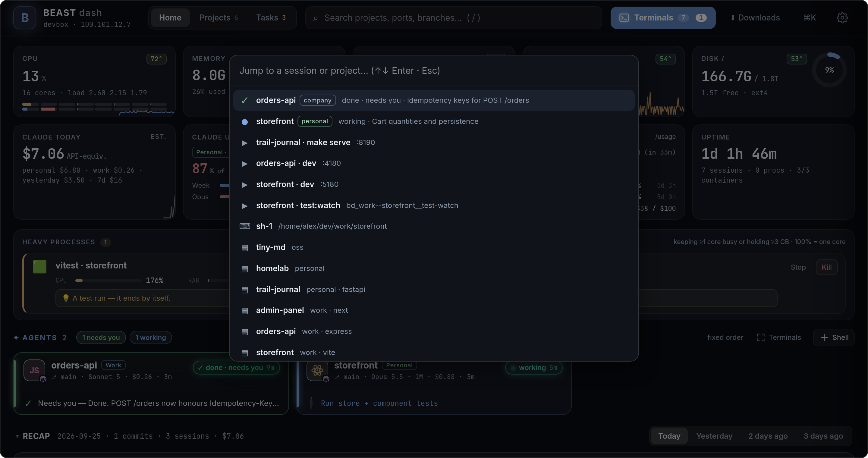This screenshot has height=458, width=868.
Task: Click the project icon beside admin-panel
Action: click(245, 311)
